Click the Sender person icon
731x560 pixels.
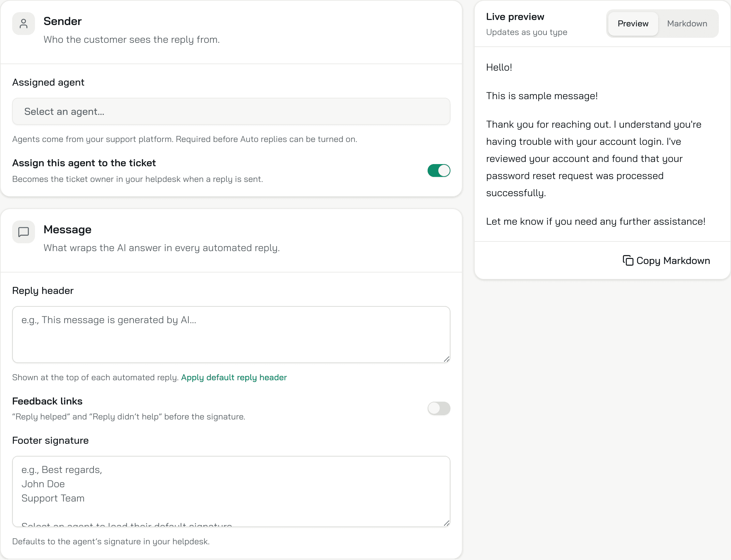24,24
